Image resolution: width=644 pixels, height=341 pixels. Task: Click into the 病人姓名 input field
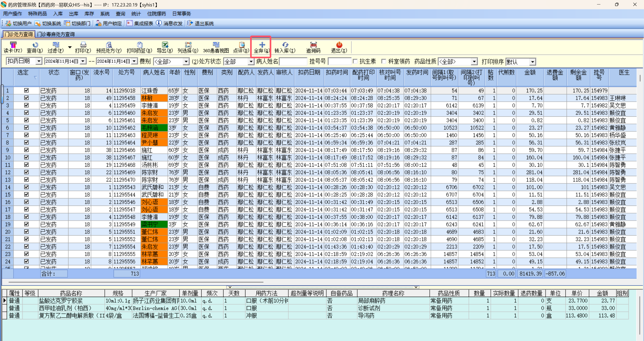pos(293,61)
